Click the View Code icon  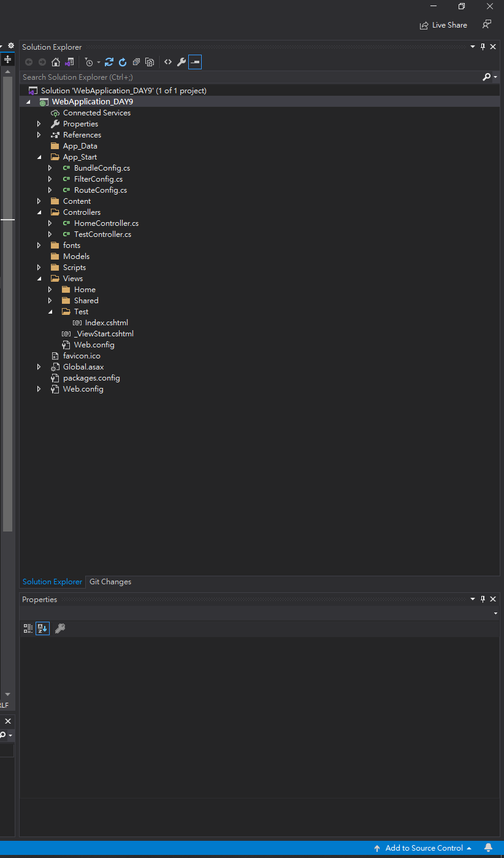(168, 62)
